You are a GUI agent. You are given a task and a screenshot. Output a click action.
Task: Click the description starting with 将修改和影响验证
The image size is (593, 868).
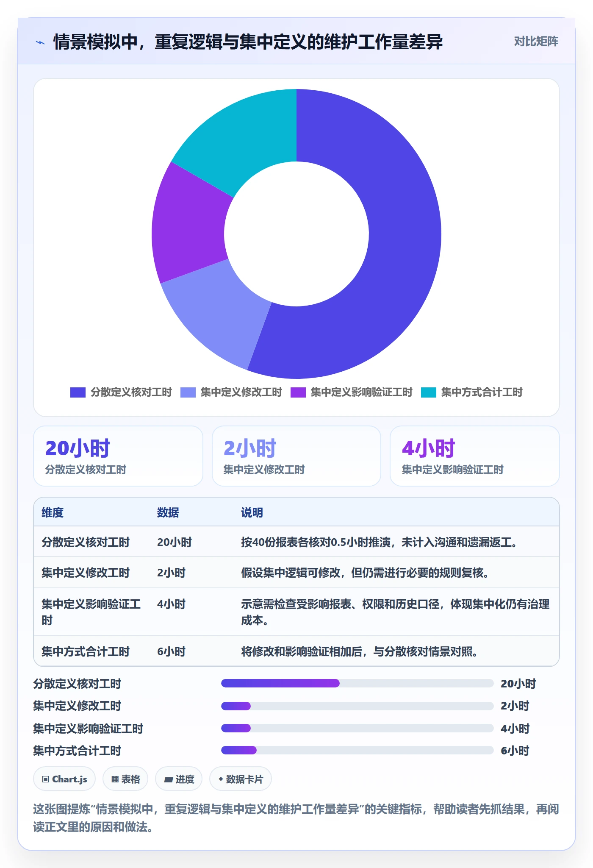[x=360, y=651]
